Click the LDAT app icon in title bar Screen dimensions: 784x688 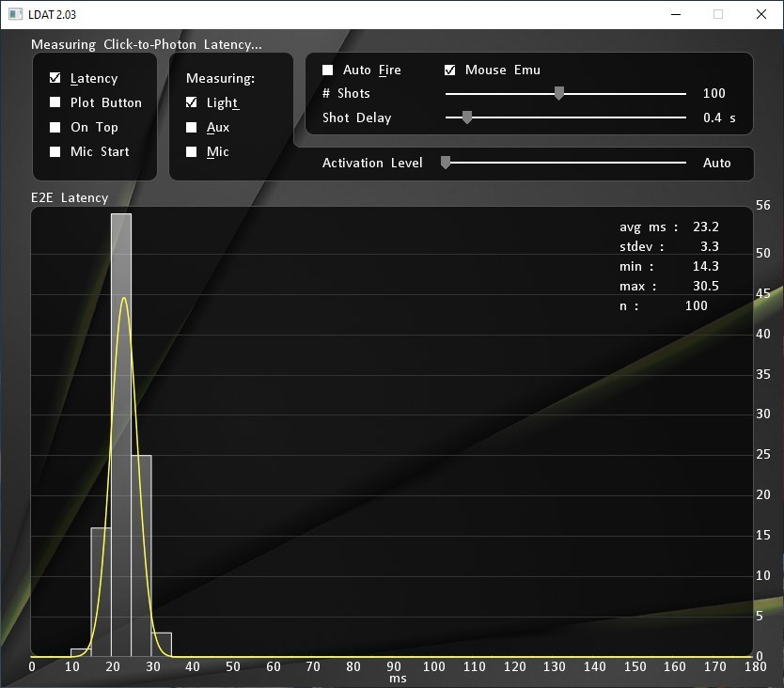[15, 14]
